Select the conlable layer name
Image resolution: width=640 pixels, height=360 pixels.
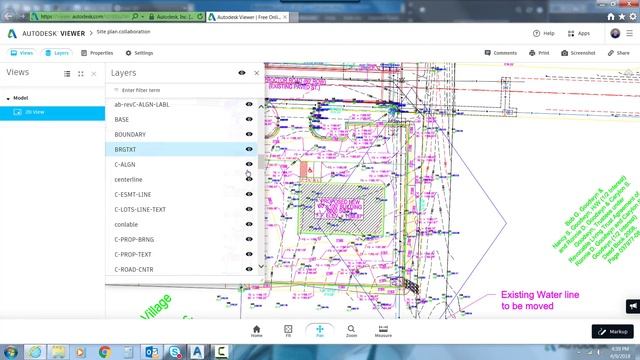coord(126,224)
